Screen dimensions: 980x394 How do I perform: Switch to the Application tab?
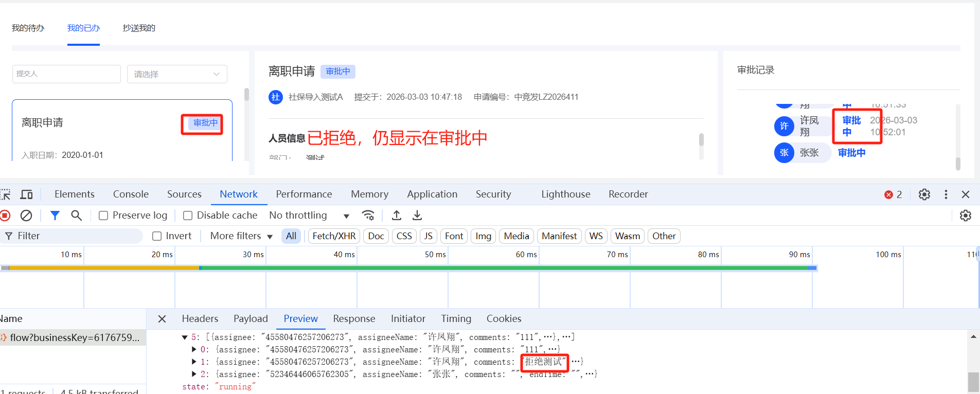pos(432,194)
